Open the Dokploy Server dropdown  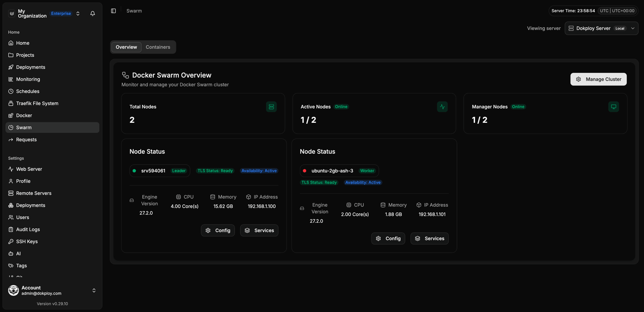pos(601,28)
